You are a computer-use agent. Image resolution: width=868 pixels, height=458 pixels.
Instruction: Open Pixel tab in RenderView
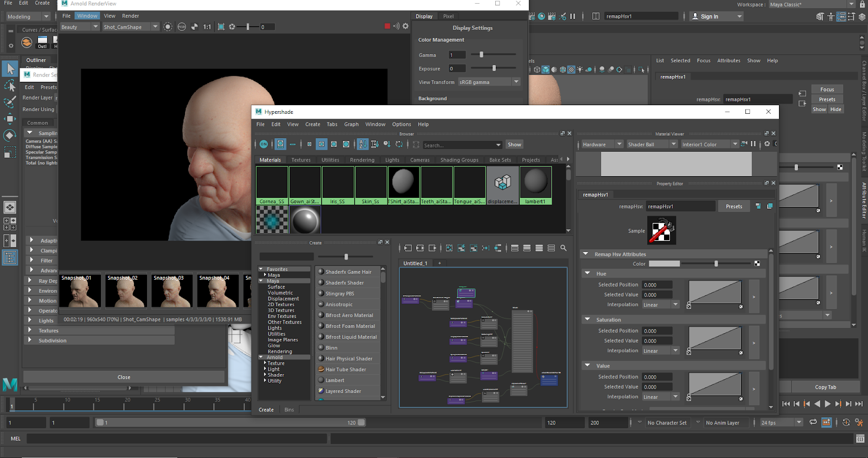tap(448, 16)
